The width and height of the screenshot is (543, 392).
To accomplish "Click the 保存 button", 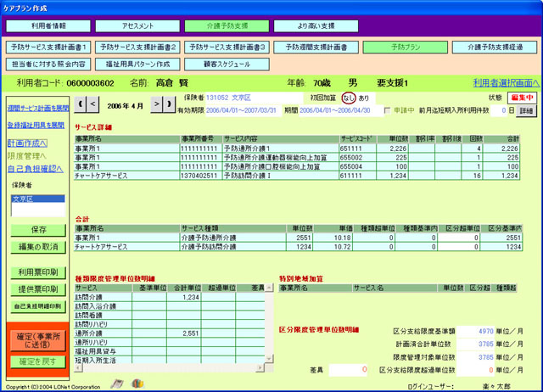I will pyautogui.click(x=38, y=230).
